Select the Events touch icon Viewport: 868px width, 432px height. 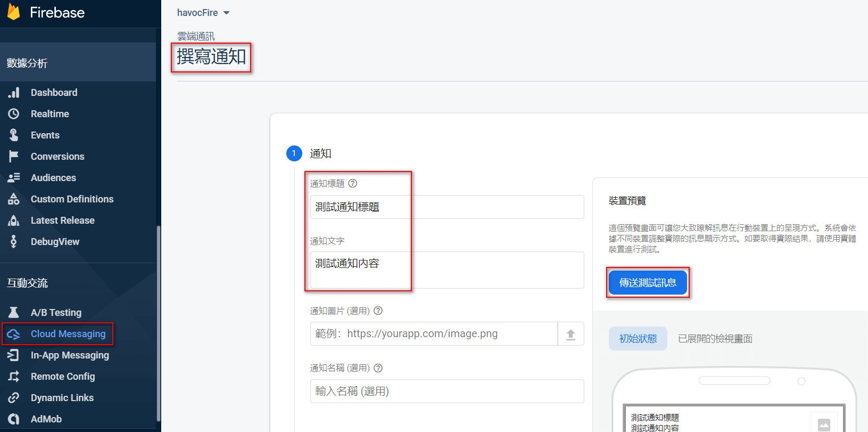coord(14,135)
